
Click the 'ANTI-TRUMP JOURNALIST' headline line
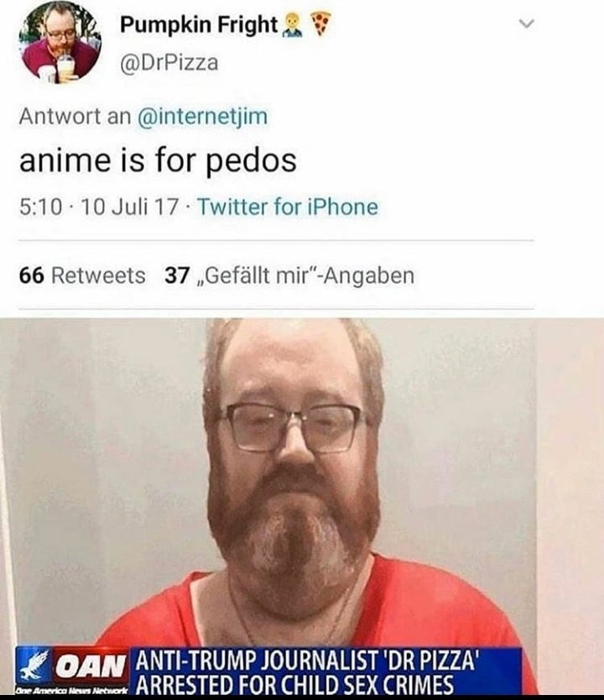click(x=307, y=661)
